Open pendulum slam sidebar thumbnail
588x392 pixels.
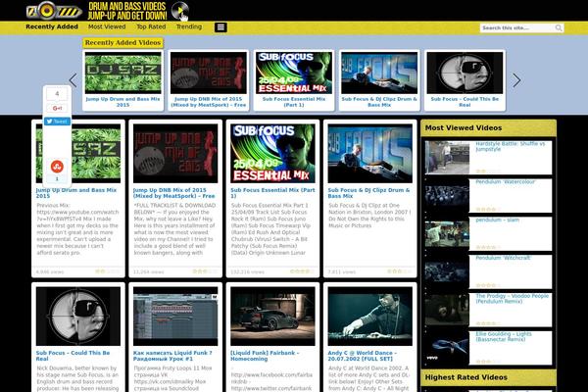point(447,233)
